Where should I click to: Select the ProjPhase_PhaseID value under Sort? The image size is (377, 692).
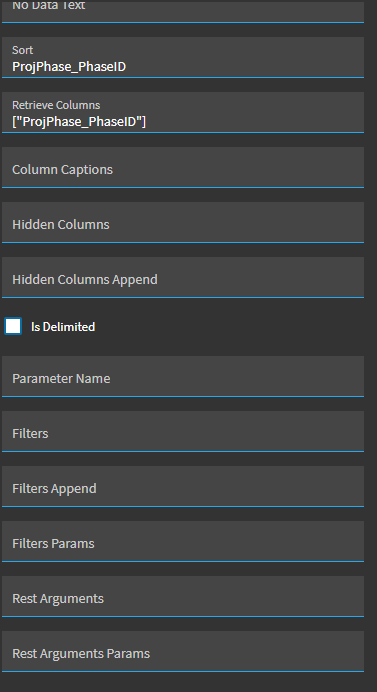[69, 67]
